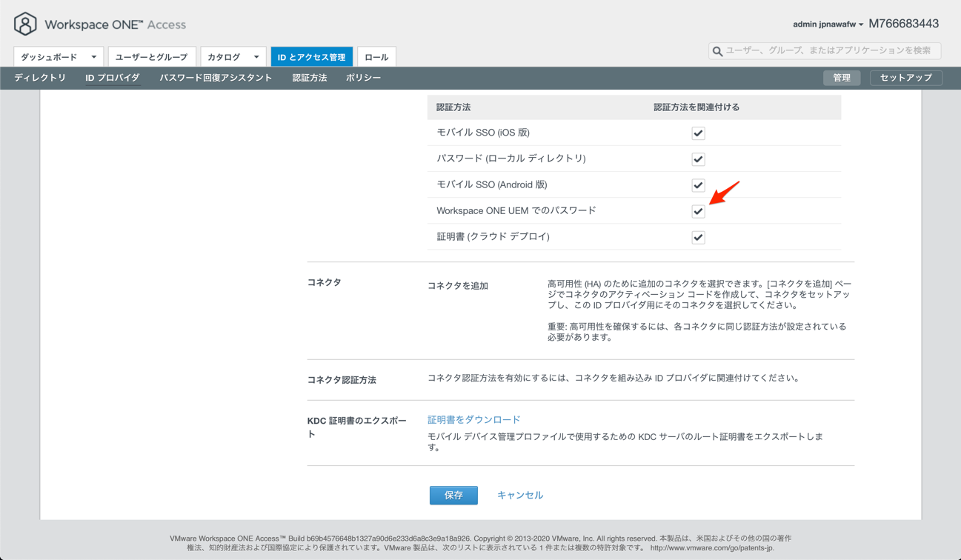Open ポリシー submenu item
961x560 pixels.
pyautogui.click(x=363, y=78)
